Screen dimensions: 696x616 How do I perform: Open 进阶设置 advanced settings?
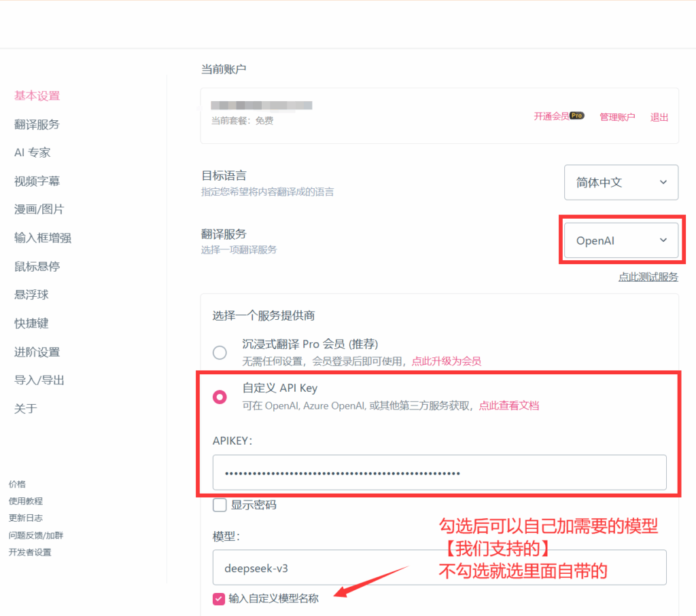37,352
